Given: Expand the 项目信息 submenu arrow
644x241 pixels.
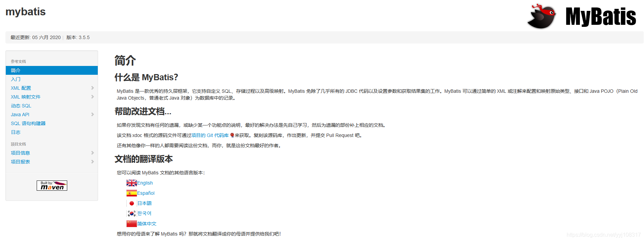Looking at the screenshot, I should pyautogui.click(x=92, y=153).
